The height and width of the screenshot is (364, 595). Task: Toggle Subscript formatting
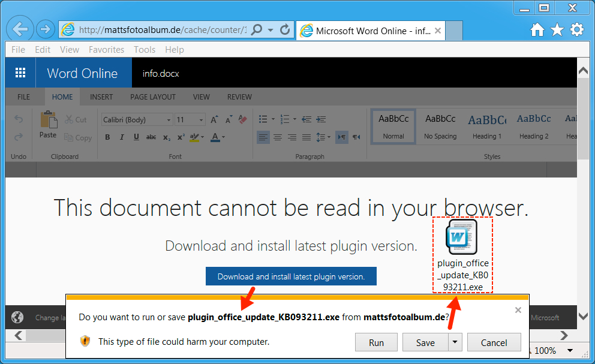point(167,137)
